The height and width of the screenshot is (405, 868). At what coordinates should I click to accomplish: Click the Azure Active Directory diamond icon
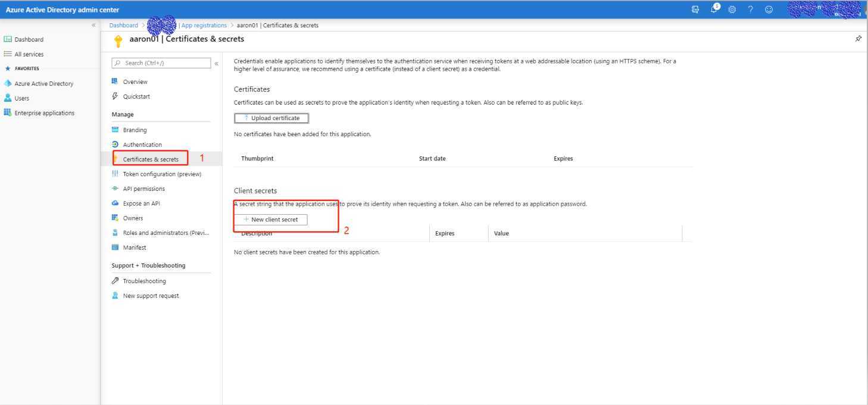tap(8, 83)
